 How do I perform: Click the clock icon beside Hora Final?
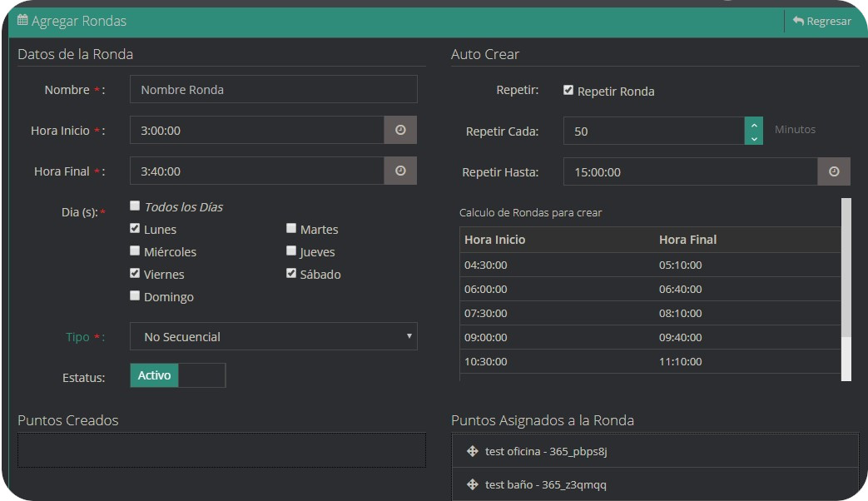(x=400, y=171)
